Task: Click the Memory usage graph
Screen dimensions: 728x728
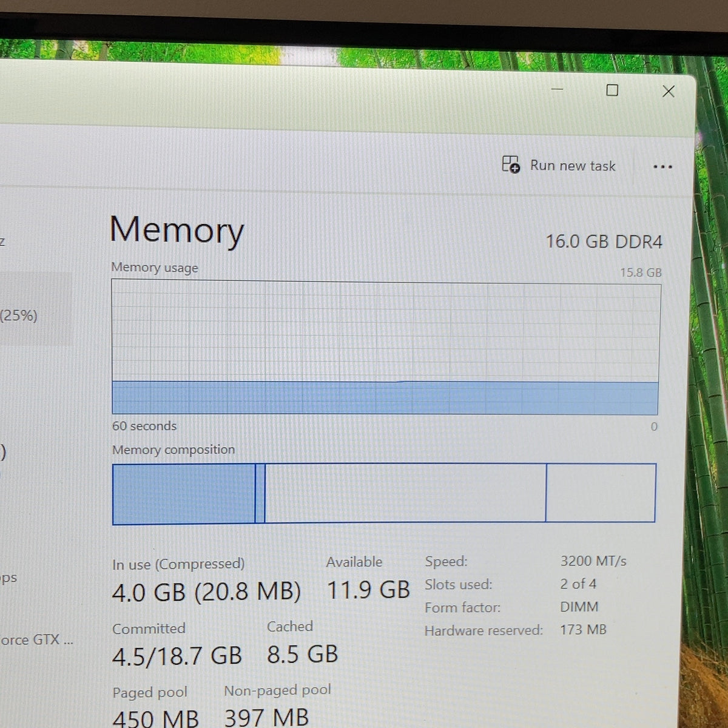Action: tap(386, 348)
